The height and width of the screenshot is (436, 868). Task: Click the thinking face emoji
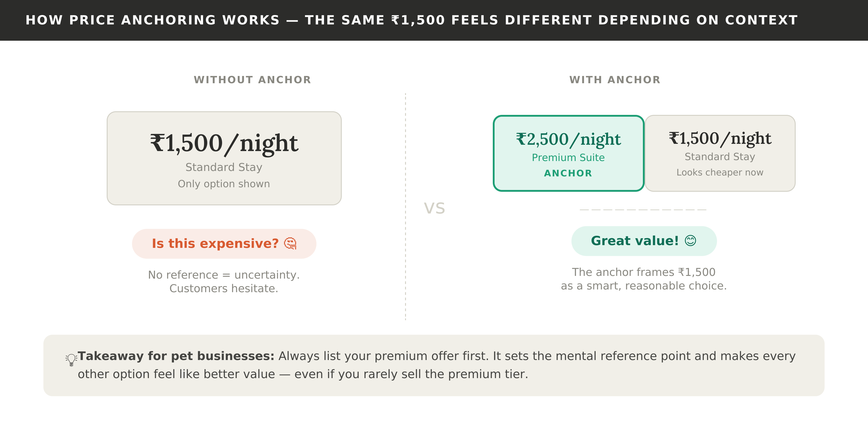(x=290, y=243)
